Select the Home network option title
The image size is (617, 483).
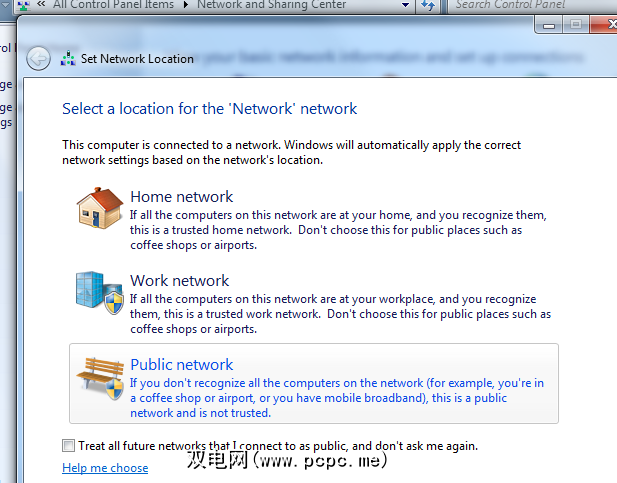[x=181, y=196]
